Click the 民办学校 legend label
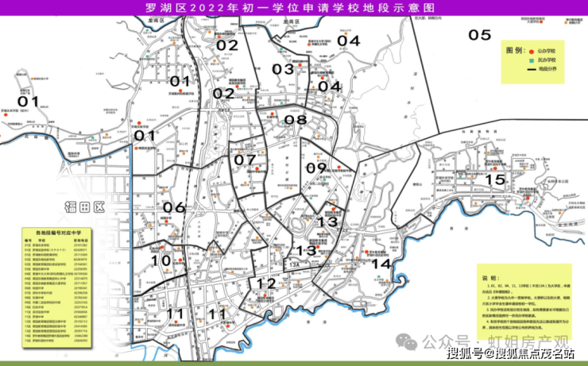The height and width of the screenshot is (366, 588). [547, 60]
